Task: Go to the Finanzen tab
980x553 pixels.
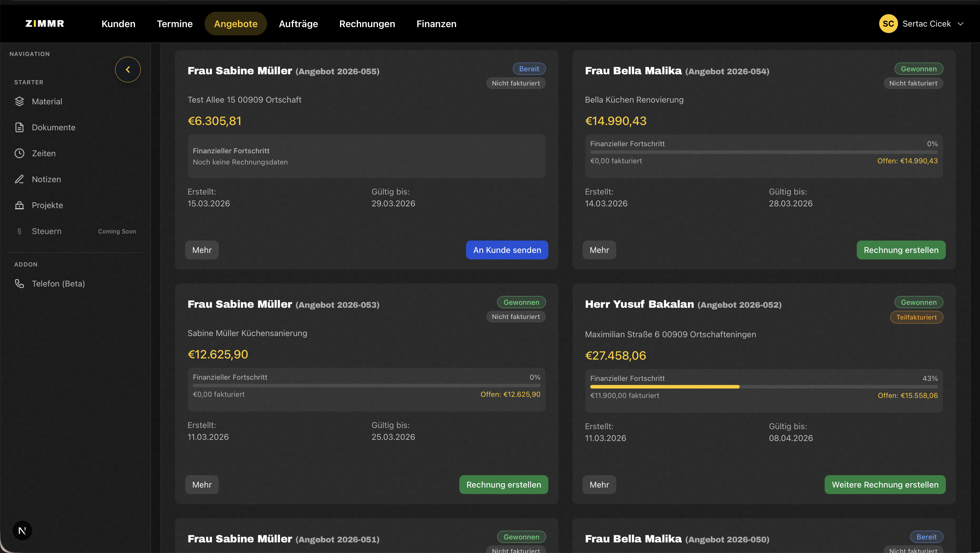Action: [x=436, y=24]
